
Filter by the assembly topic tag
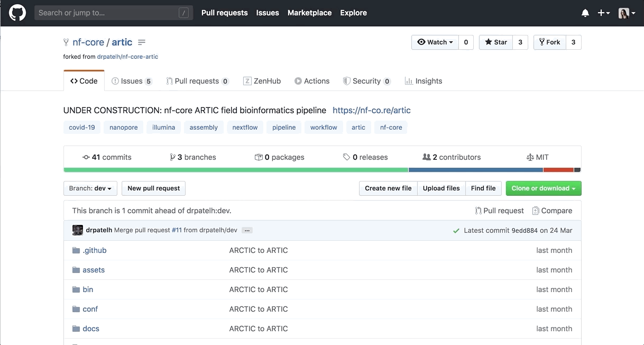(204, 128)
